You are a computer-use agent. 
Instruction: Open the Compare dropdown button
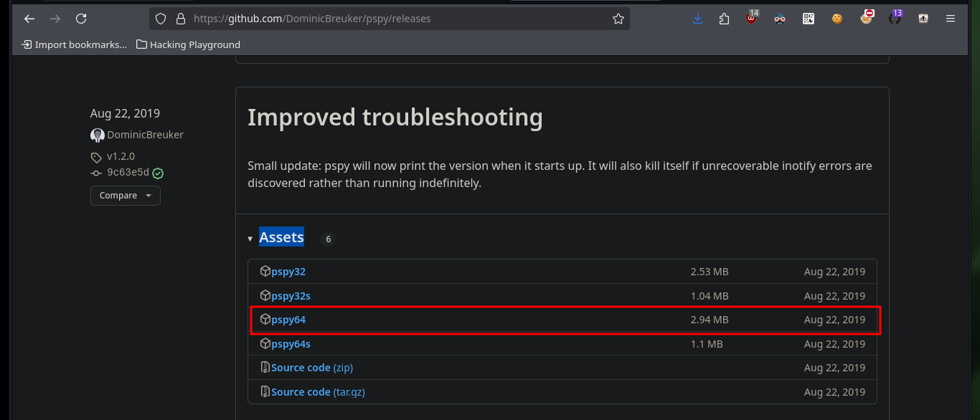point(126,196)
